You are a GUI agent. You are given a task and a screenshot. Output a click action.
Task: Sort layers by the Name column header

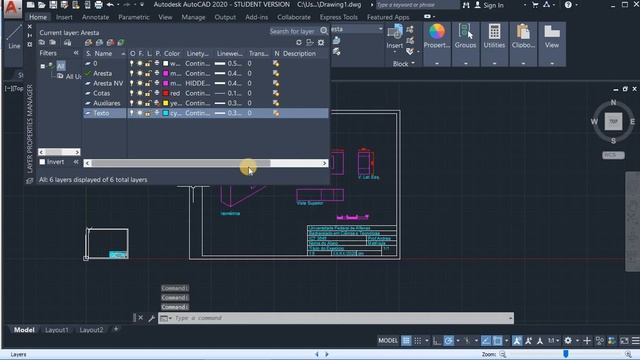[103, 53]
